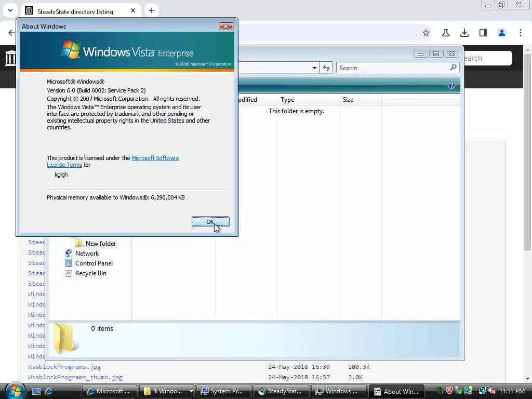Click the 0 items folder thumbnail
532x399 pixels.
[65, 339]
